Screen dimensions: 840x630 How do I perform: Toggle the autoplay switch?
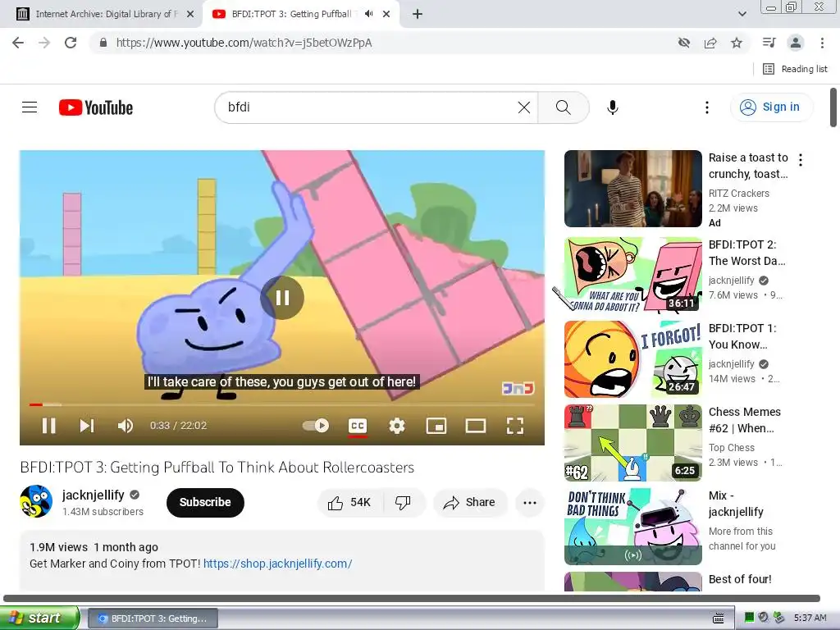coord(316,426)
